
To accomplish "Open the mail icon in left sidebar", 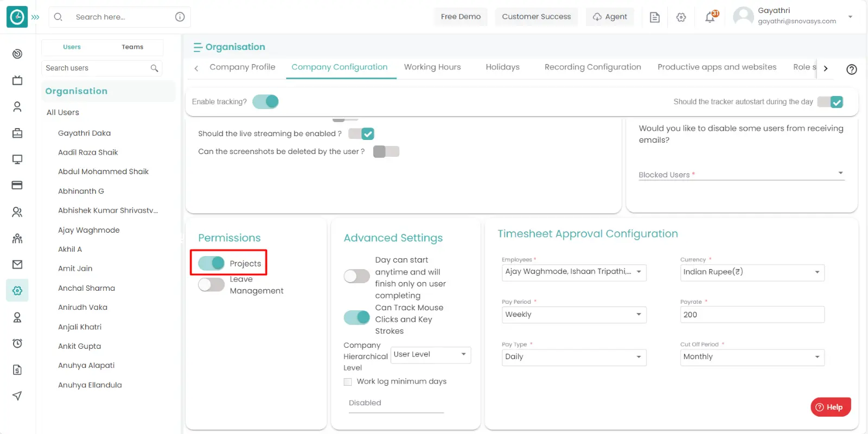I will pos(17,264).
